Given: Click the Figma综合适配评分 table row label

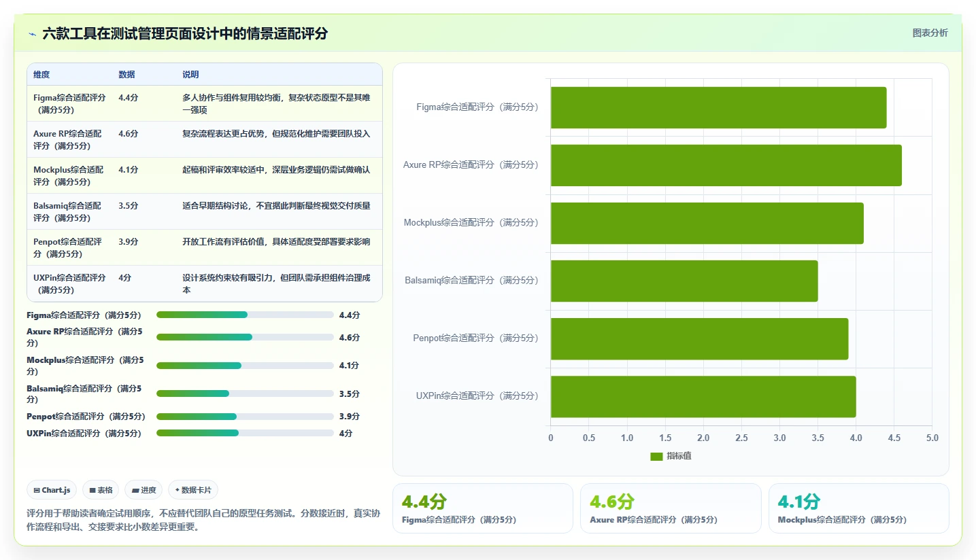Looking at the screenshot, I should coord(69,103).
